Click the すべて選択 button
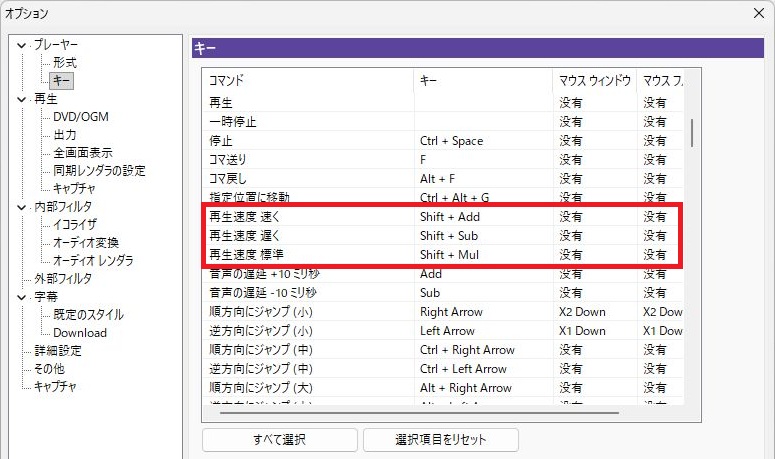The width and height of the screenshot is (775, 459). point(279,440)
